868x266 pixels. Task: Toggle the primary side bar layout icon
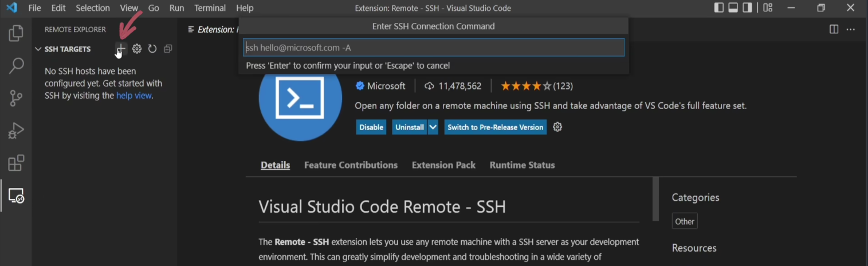point(719,8)
